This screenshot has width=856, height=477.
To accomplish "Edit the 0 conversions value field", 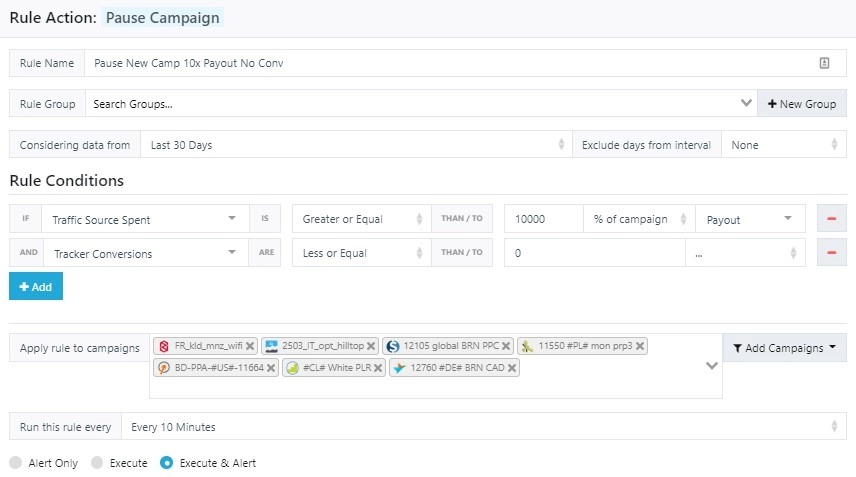I will tap(594, 253).
